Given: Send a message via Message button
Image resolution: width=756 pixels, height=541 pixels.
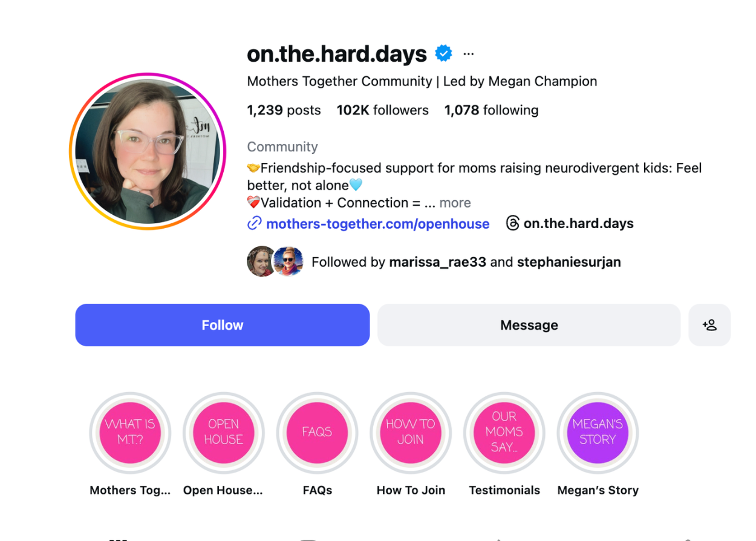Looking at the screenshot, I should pyautogui.click(x=529, y=325).
